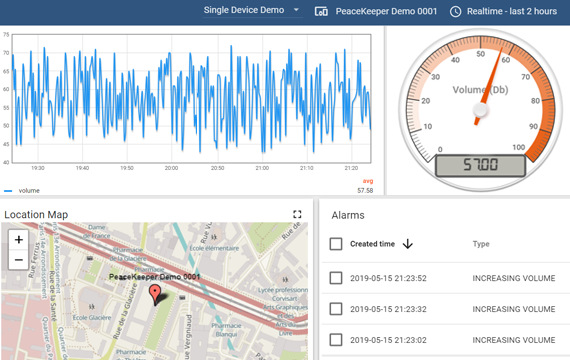The width and height of the screenshot is (570, 360).
Task: Toggle the volume series in chart legend
Action: point(22,191)
